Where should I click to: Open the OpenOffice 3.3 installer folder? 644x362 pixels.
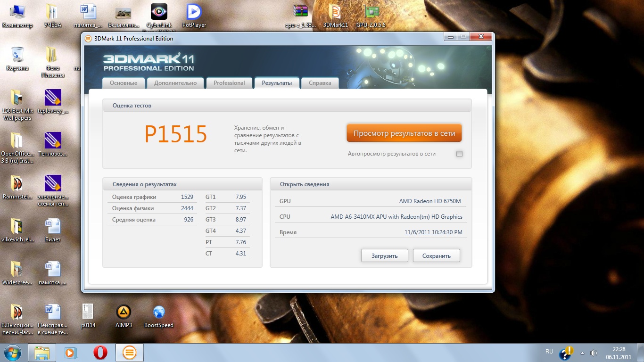(x=17, y=148)
